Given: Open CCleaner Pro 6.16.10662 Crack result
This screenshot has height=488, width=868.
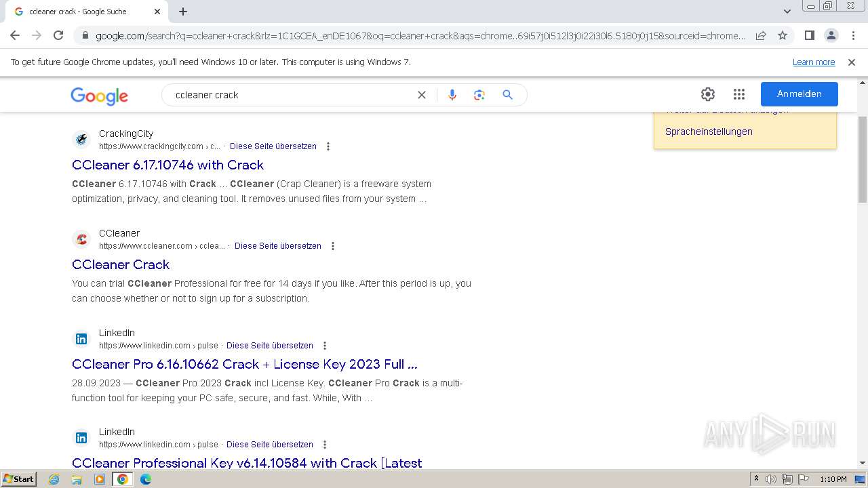Looking at the screenshot, I should 244,364.
